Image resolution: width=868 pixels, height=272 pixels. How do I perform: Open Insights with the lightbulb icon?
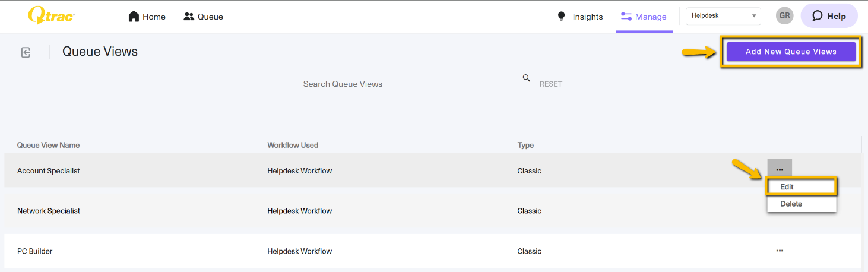(x=580, y=17)
